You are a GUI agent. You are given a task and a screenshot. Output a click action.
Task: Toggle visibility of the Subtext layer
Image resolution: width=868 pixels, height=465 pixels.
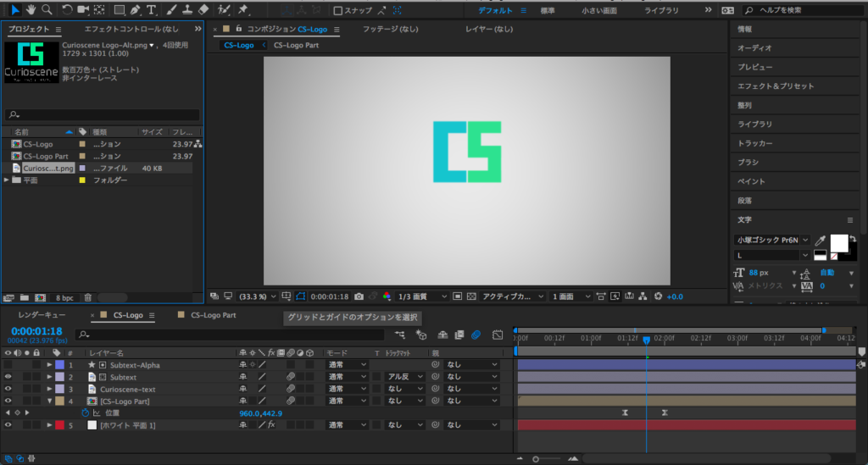point(8,377)
